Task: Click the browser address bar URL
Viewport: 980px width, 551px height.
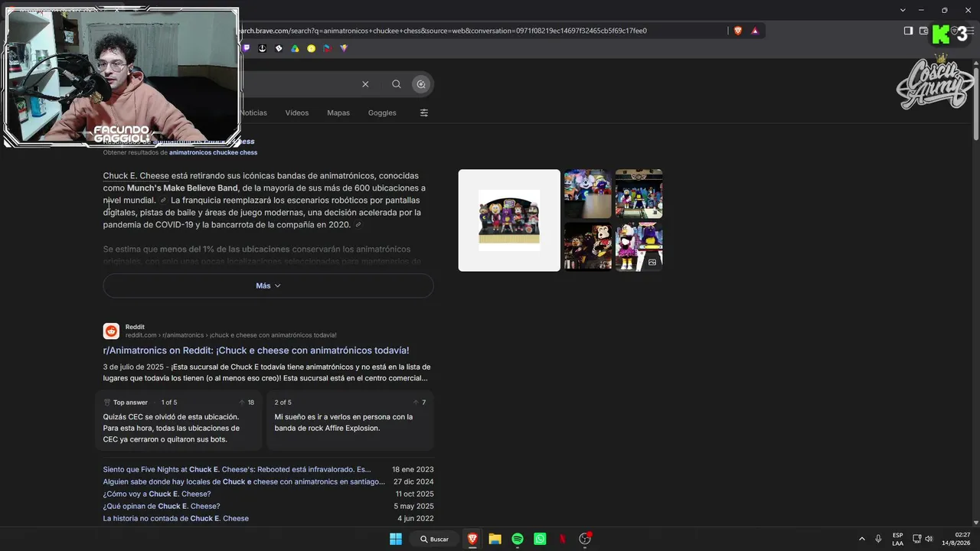Action: [444, 31]
